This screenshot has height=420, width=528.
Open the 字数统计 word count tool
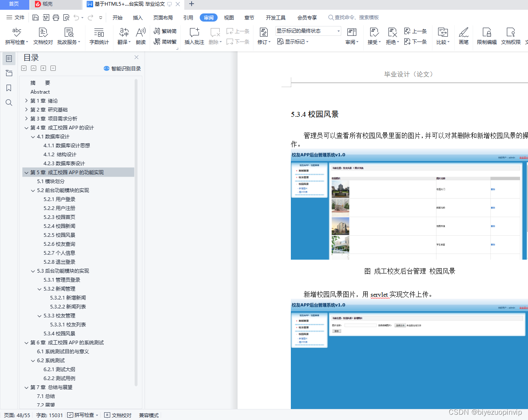(98, 36)
